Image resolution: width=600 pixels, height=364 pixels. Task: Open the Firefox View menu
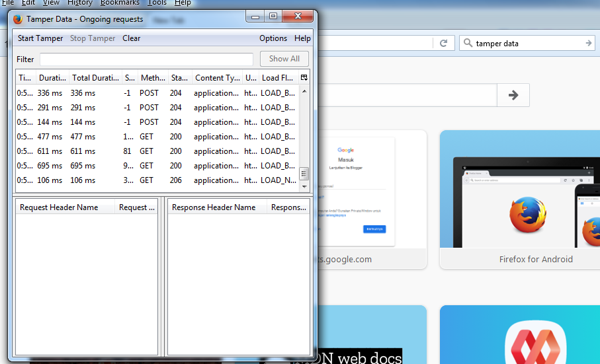click(x=51, y=3)
